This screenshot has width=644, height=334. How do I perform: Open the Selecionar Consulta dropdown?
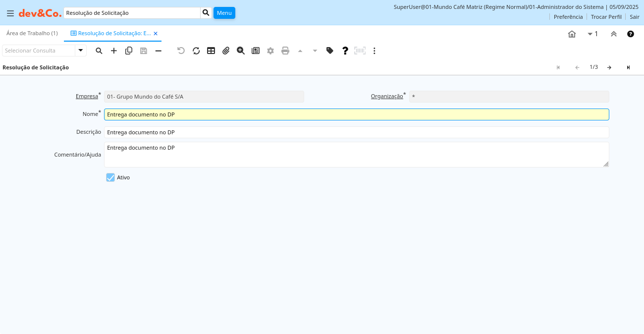[81, 51]
